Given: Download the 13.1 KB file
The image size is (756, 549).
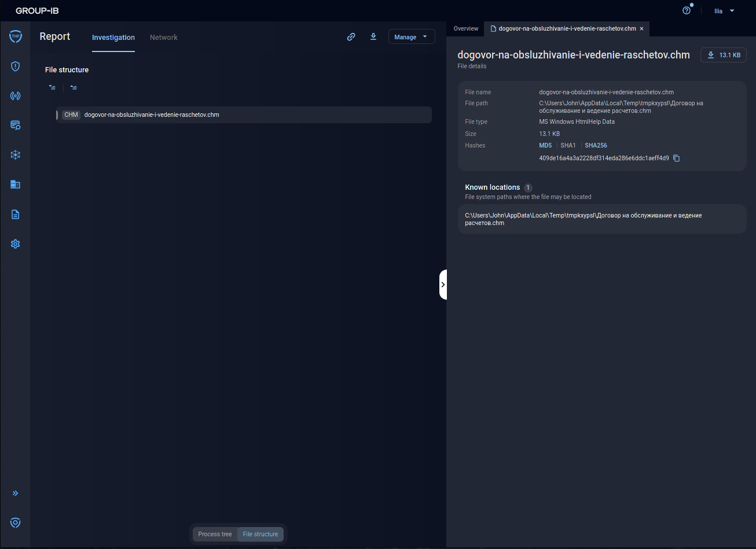Looking at the screenshot, I should click(x=723, y=55).
